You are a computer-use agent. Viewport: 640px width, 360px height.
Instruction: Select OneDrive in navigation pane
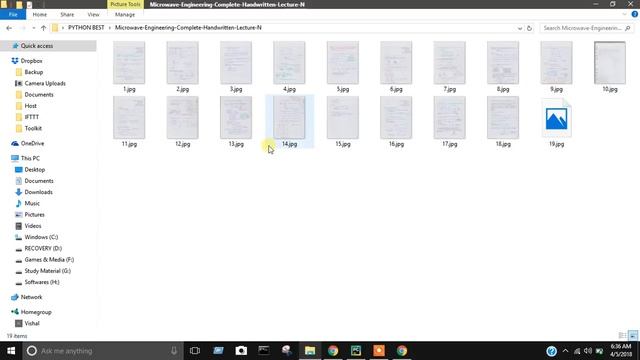32,143
